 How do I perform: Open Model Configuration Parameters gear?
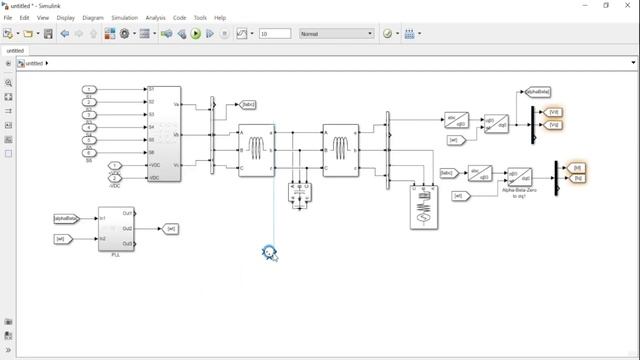click(x=124, y=34)
